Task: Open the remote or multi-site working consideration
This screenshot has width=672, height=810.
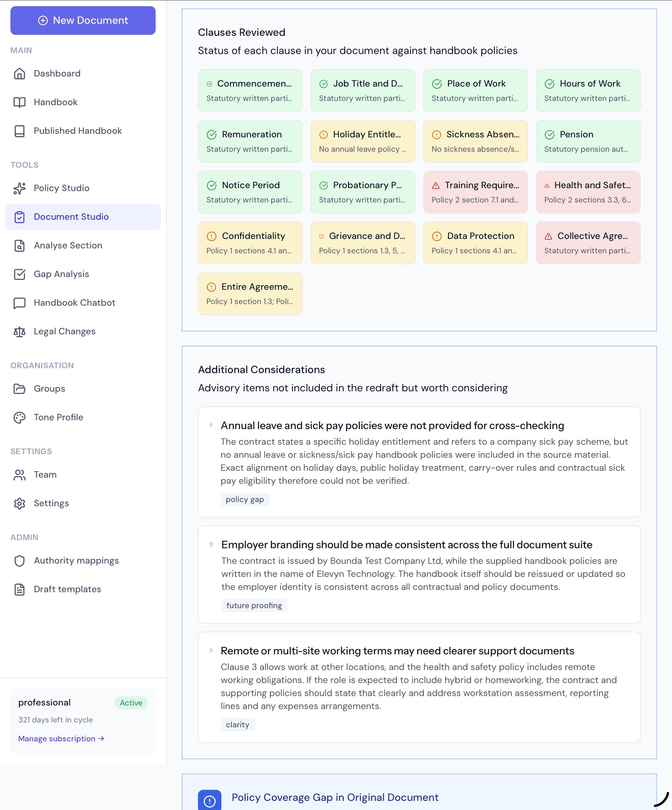Action: [x=419, y=687]
